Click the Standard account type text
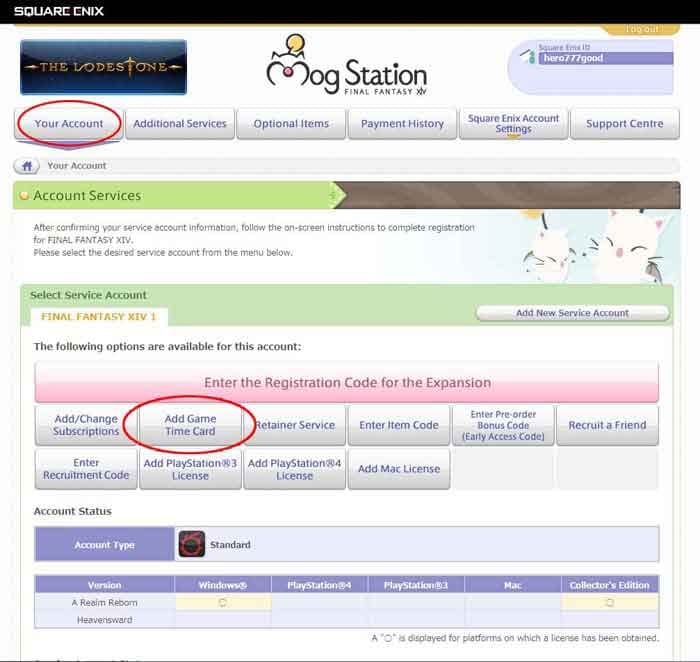This screenshot has height=662, width=700. [230, 545]
